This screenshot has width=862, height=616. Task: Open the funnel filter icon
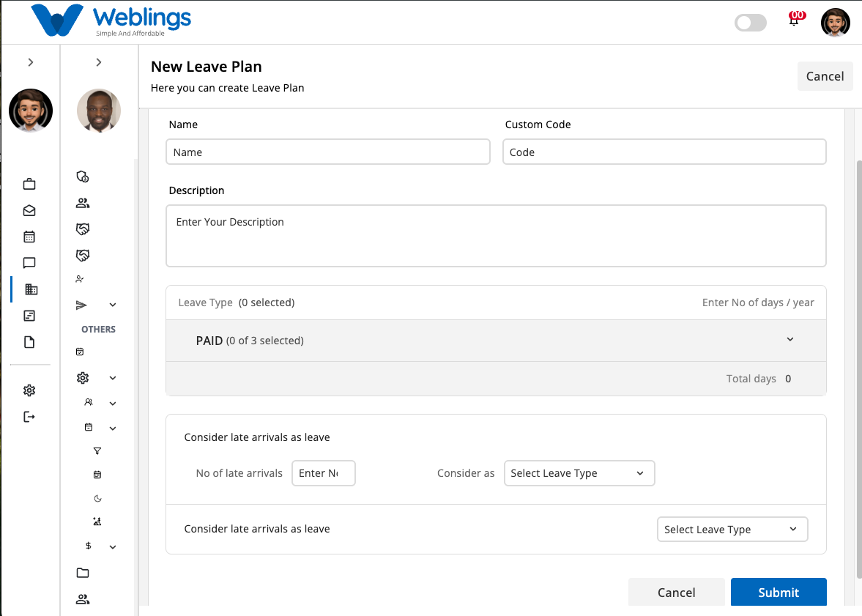[x=97, y=451]
